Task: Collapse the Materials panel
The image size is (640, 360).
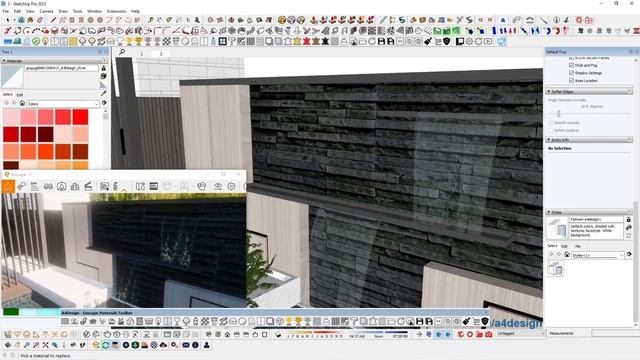Action: coord(4,61)
